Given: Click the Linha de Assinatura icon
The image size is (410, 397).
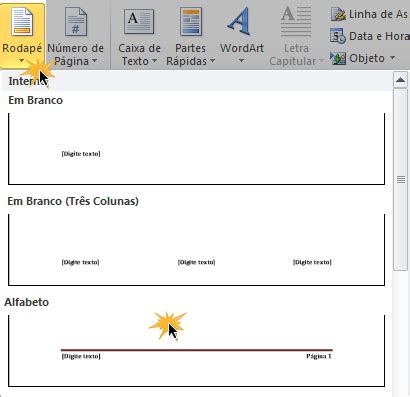Looking at the screenshot, I should pyautogui.click(x=338, y=14).
